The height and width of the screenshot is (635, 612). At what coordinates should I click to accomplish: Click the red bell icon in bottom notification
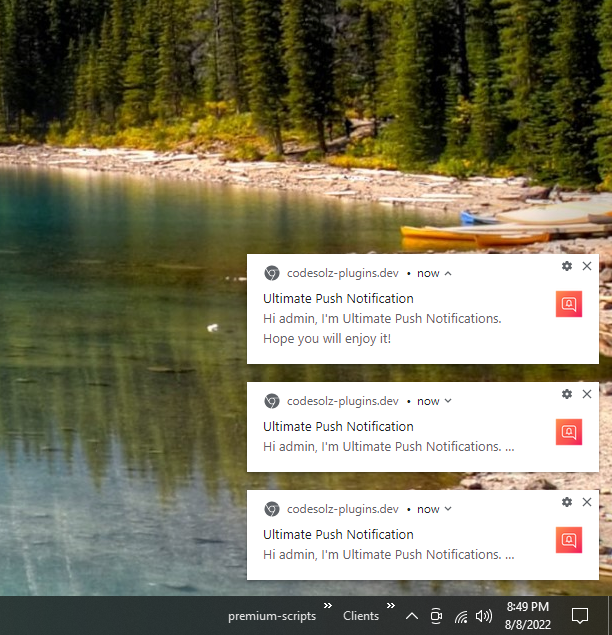(x=569, y=540)
